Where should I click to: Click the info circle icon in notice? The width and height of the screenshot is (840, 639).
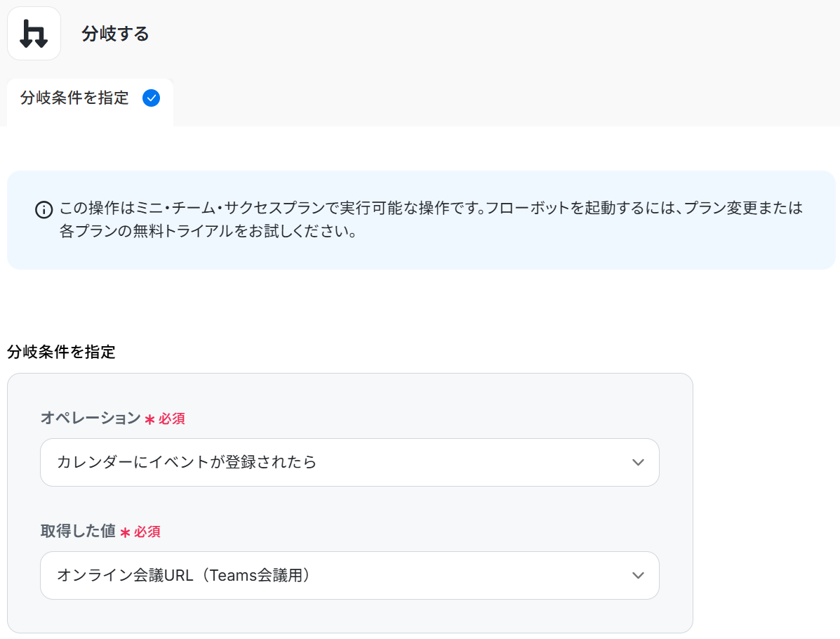pyautogui.click(x=44, y=209)
